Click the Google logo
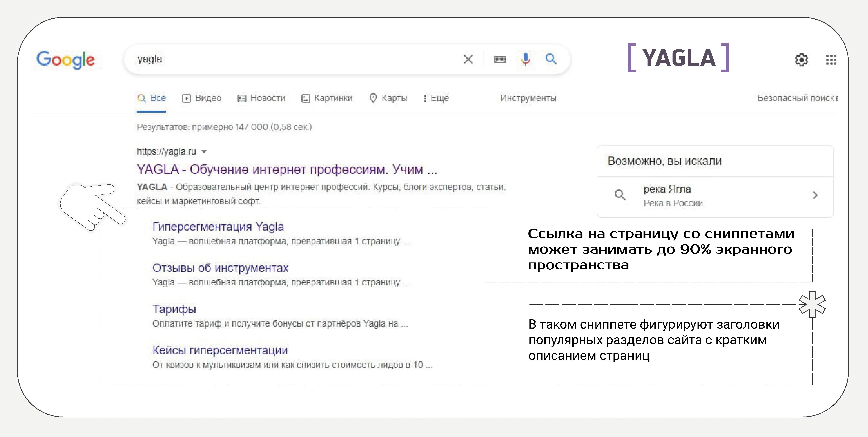868x437 pixels. click(x=65, y=60)
